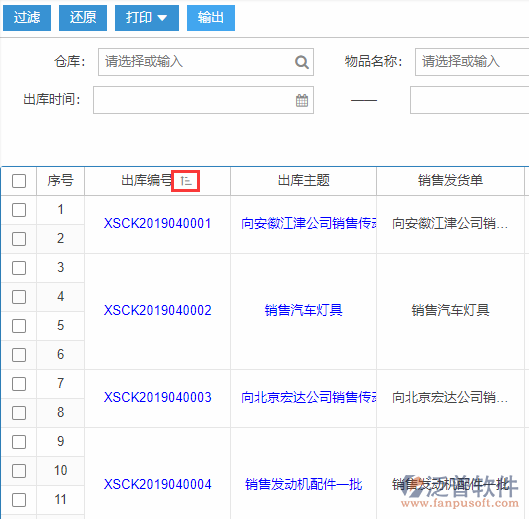Click the 序号 column header
This screenshot has width=529, height=519.
[x=60, y=181]
